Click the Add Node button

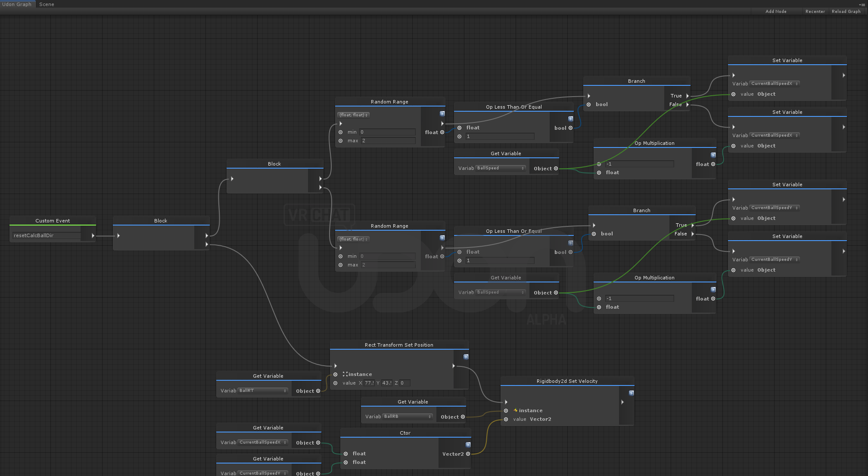pyautogui.click(x=776, y=12)
